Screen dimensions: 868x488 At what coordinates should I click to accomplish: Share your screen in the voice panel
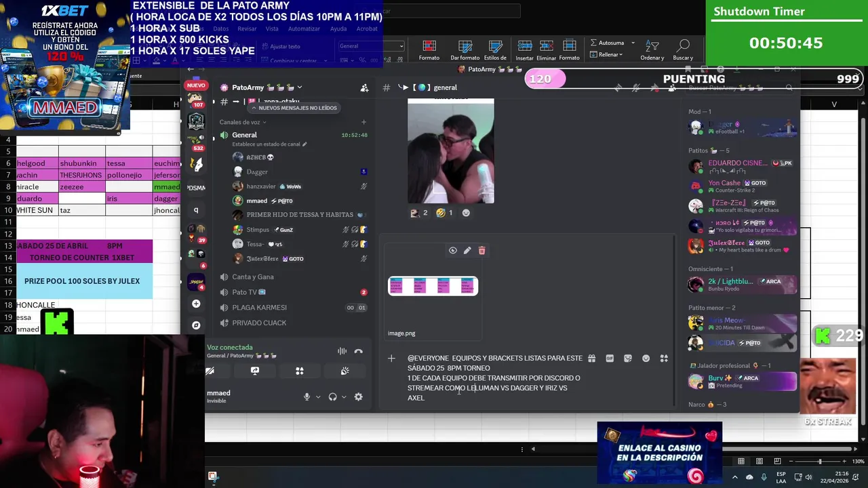tap(255, 371)
